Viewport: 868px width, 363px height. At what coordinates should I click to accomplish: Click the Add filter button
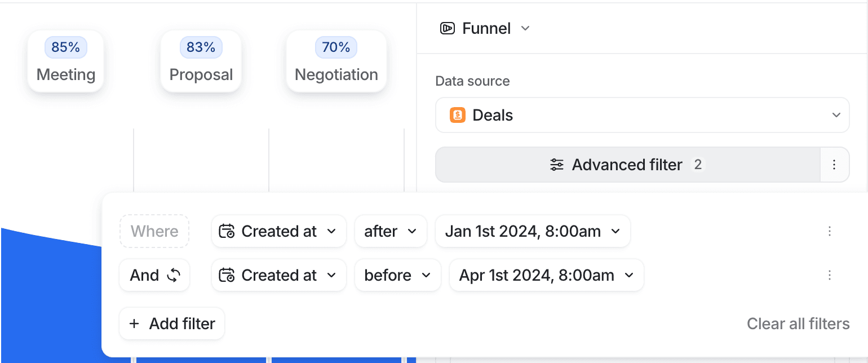171,324
